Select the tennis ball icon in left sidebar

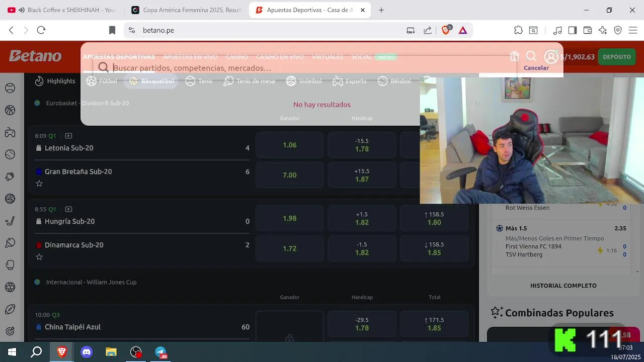(10, 88)
